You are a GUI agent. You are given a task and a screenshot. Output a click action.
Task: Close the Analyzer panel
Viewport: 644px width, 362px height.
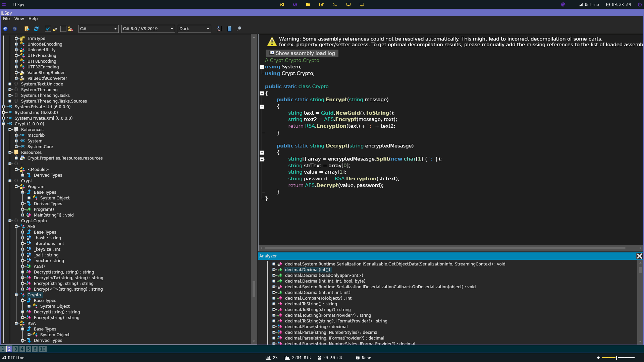(x=639, y=256)
